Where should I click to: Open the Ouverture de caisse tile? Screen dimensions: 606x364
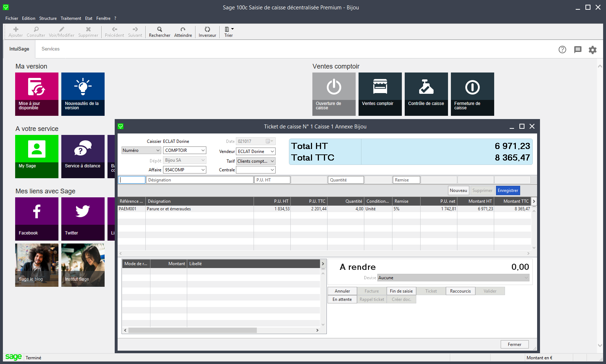(334, 94)
